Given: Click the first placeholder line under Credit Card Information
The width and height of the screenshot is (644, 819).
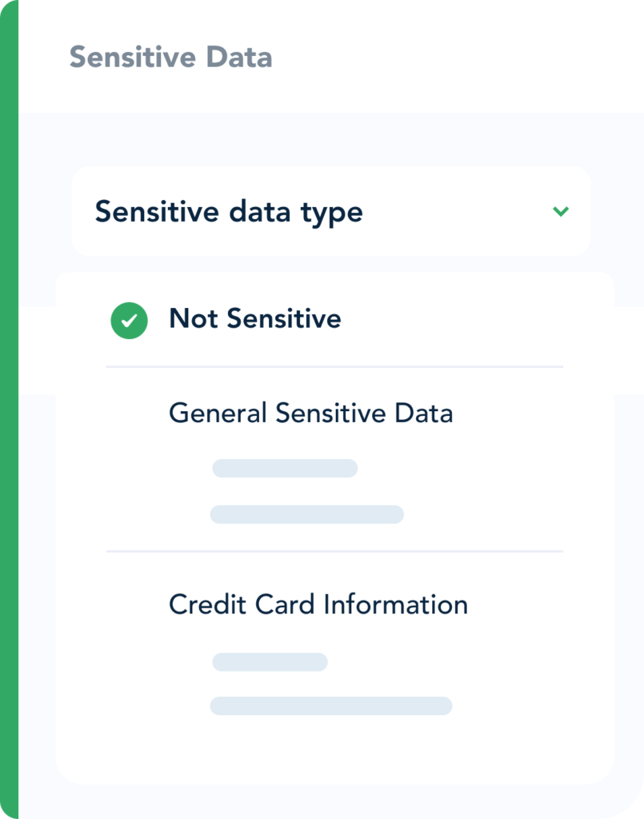Looking at the screenshot, I should click(269, 662).
